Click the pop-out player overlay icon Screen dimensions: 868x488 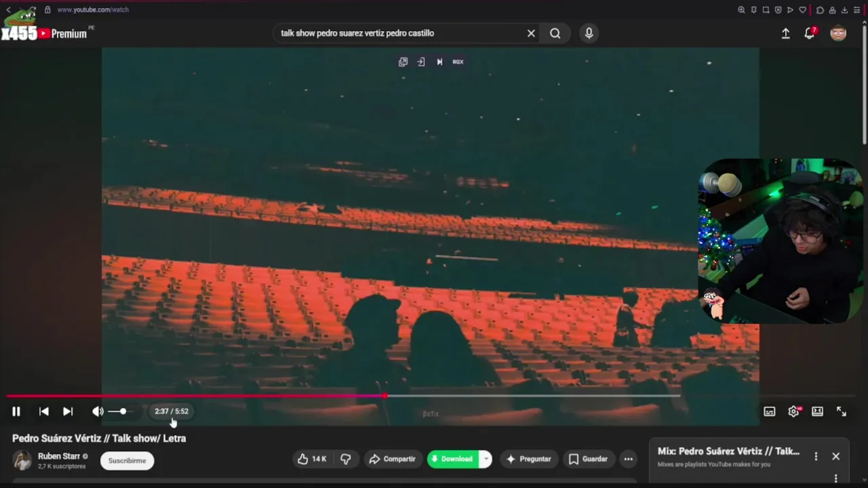point(403,62)
